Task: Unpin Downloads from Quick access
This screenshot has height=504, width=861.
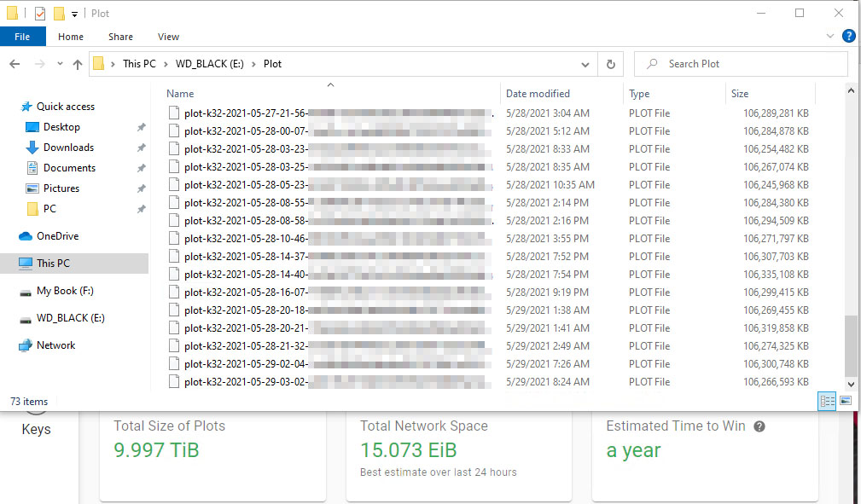Action: (x=141, y=148)
